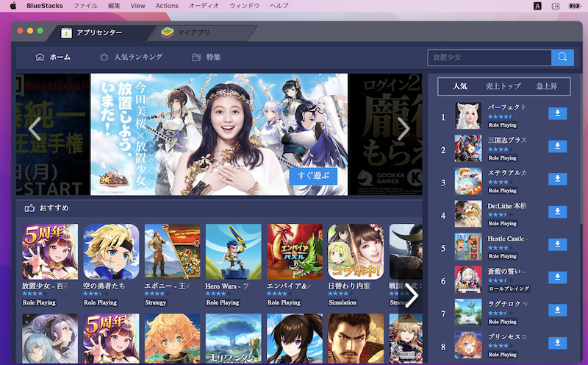588x365 pixels.
Task: Open Hero Wars app thumbnail
Action: 233,252
